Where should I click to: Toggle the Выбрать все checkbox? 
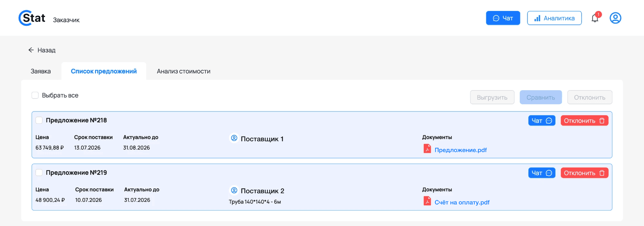tap(35, 95)
